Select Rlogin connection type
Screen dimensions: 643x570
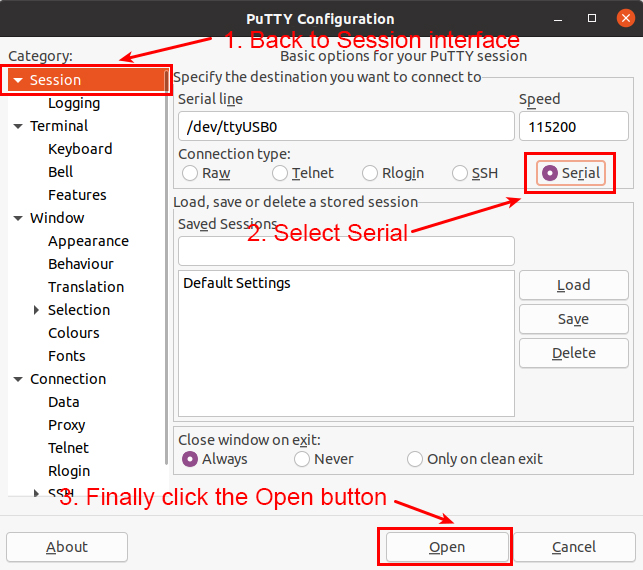pos(393,173)
